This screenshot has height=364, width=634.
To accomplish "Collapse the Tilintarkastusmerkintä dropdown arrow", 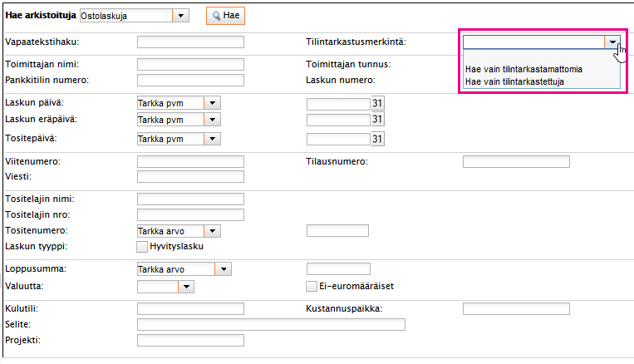I will point(612,42).
